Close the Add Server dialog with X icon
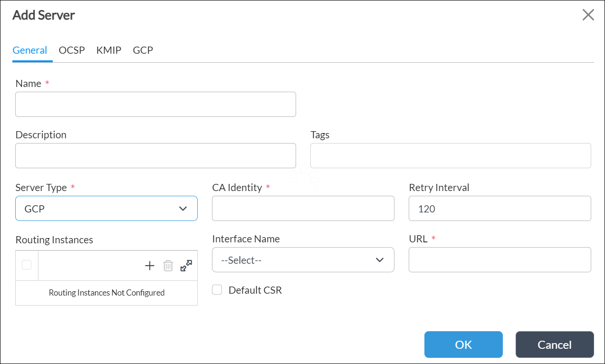The width and height of the screenshot is (605, 364). [x=588, y=15]
